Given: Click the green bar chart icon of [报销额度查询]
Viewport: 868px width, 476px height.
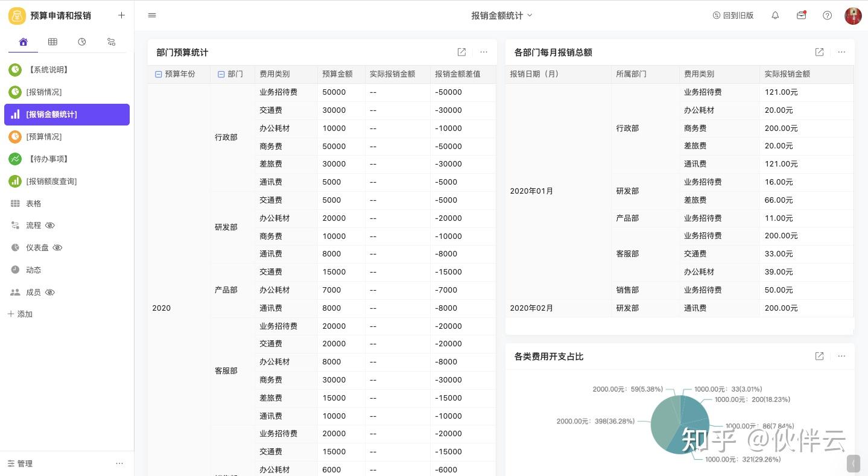Looking at the screenshot, I should [15, 182].
